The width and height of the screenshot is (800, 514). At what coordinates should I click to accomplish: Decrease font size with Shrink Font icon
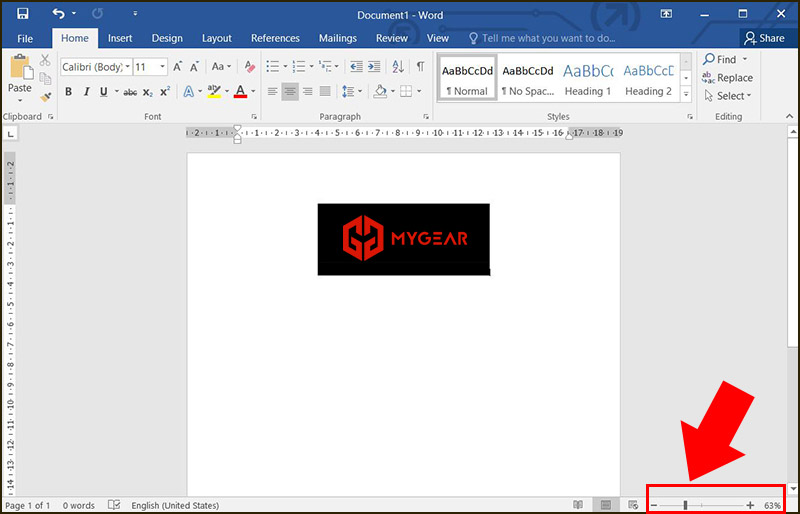click(x=194, y=67)
